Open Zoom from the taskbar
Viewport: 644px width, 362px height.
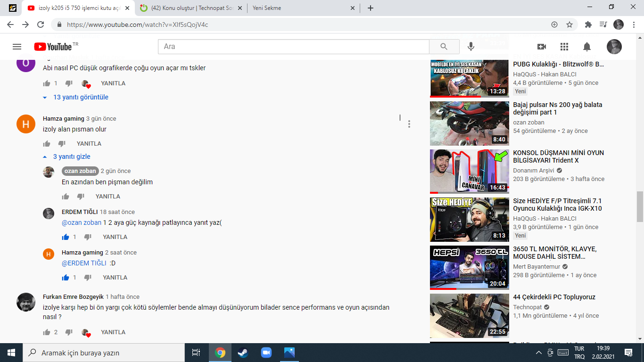266,353
